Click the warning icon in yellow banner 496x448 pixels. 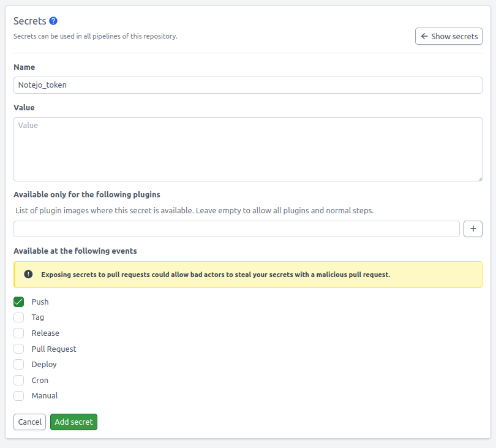pyautogui.click(x=28, y=275)
